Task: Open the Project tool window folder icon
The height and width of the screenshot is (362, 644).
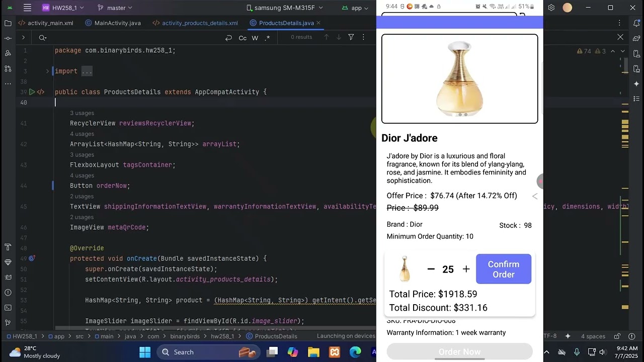Action: (8, 23)
